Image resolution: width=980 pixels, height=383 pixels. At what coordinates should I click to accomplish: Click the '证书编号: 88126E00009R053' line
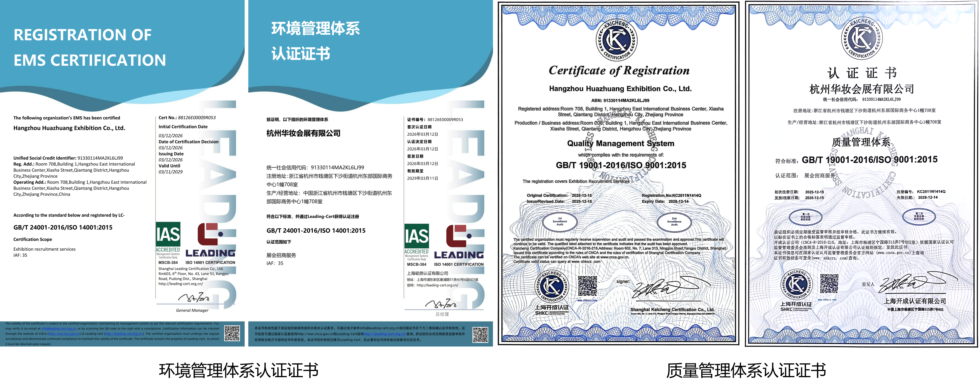(435, 120)
